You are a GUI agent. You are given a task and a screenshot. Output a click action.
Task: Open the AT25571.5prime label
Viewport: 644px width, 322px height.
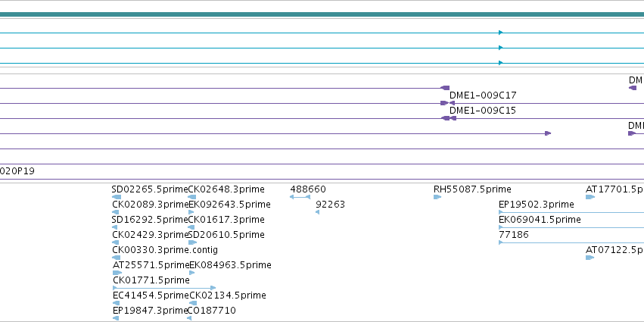[151, 265]
